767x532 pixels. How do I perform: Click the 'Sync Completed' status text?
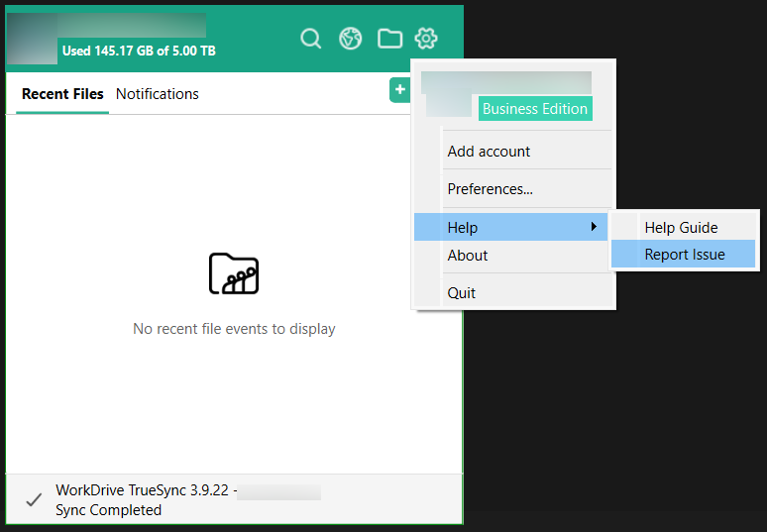109,510
